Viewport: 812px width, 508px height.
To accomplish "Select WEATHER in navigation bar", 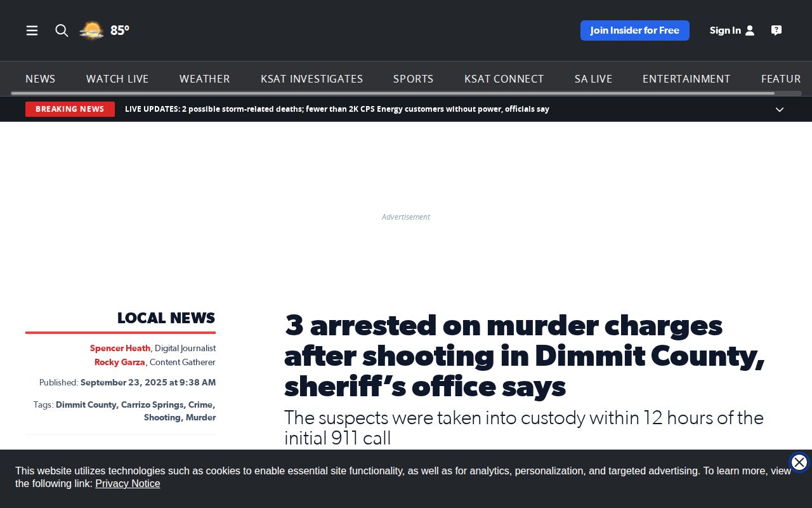I will coord(205,79).
